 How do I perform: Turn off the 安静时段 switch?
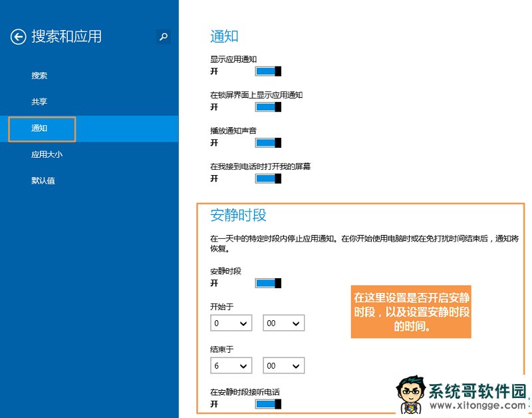pyautogui.click(x=268, y=283)
